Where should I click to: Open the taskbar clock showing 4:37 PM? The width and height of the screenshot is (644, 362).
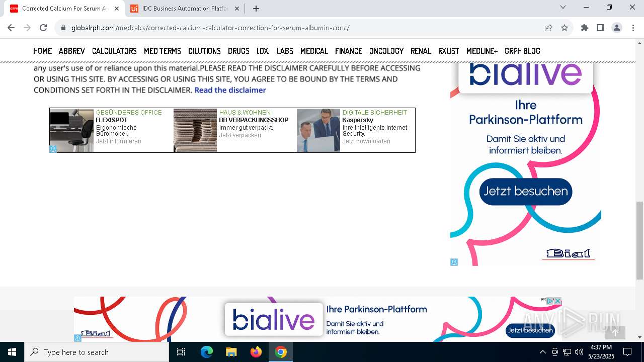(x=601, y=352)
